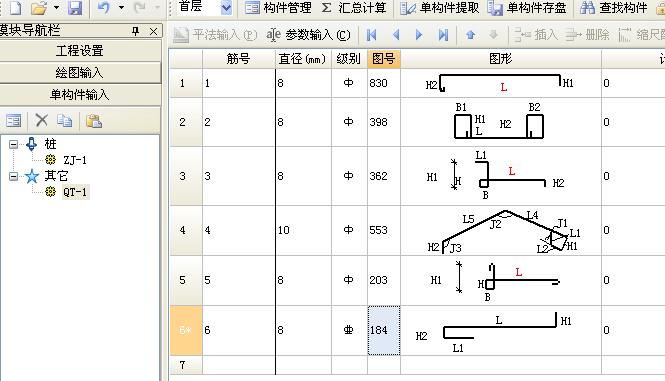Click the 直径(mm) column header
Viewport: 665px width, 381px height.
pyautogui.click(x=303, y=59)
